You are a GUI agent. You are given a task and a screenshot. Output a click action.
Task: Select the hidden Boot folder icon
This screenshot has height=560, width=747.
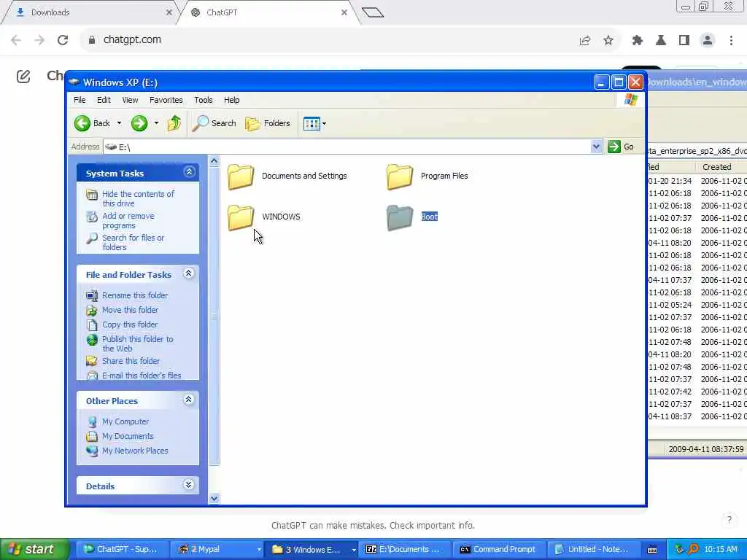[x=400, y=217]
